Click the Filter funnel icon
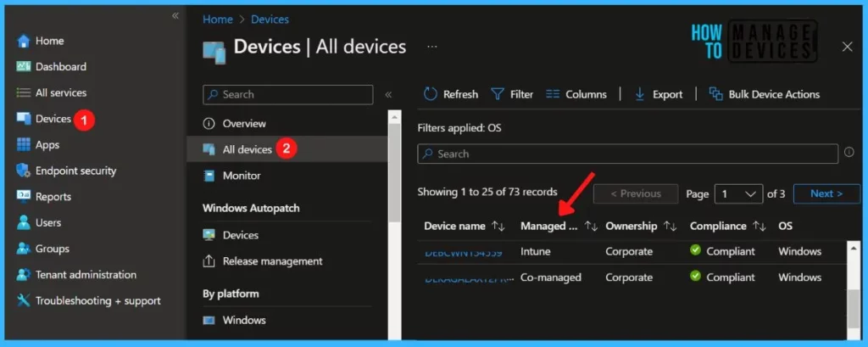 click(x=498, y=94)
